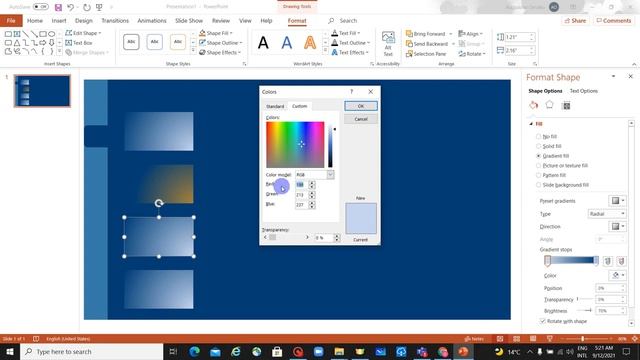Open the Color model dropdown in Colors dialog
Screen dimensions: 640x360
330,175
